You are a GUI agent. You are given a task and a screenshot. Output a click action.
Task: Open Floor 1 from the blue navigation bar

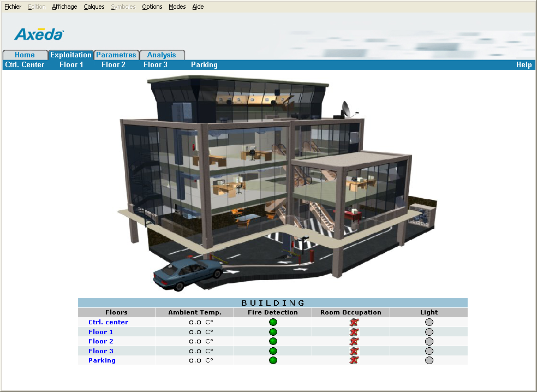(x=71, y=65)
